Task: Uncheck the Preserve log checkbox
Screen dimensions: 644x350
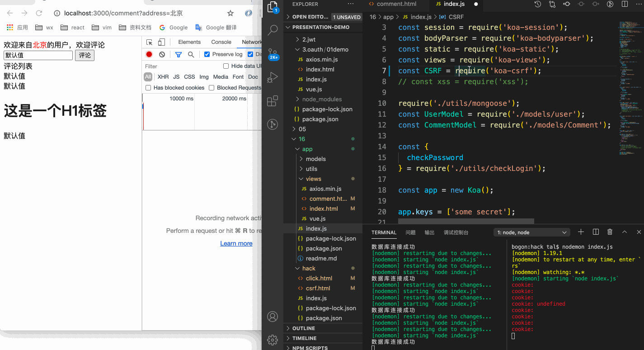Action: coord(207,54)
